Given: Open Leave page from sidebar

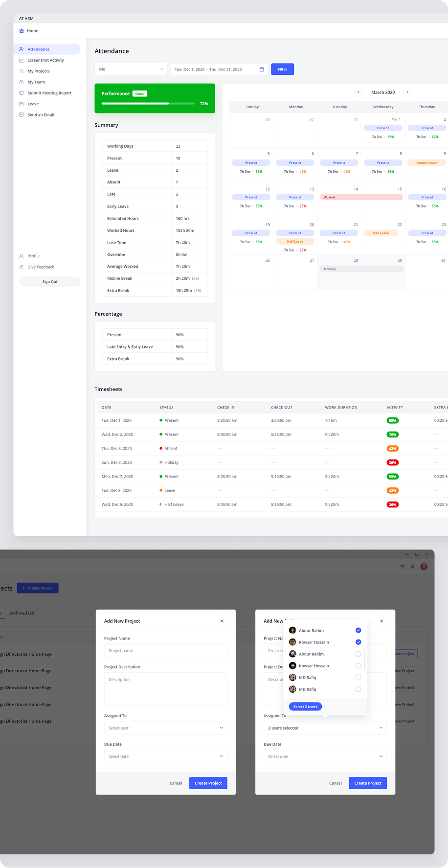Looking at the screenshot, I should (x=33, y=104).
